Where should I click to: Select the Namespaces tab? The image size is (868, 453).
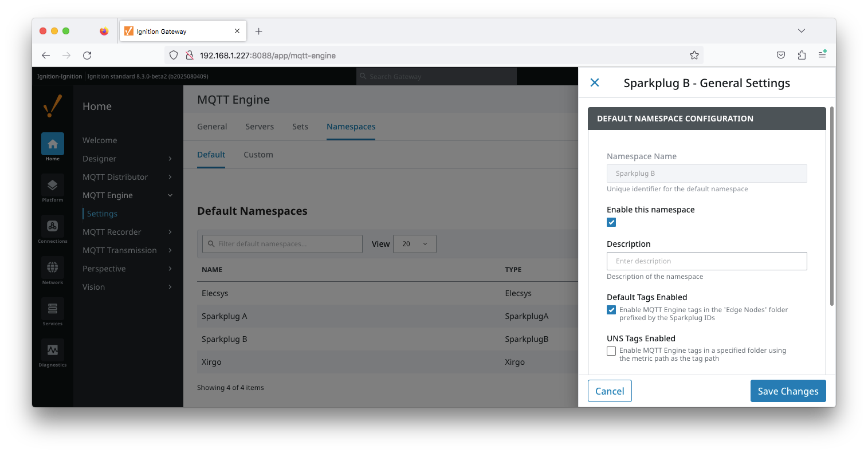pyautogui.click(x=351, y=127)
